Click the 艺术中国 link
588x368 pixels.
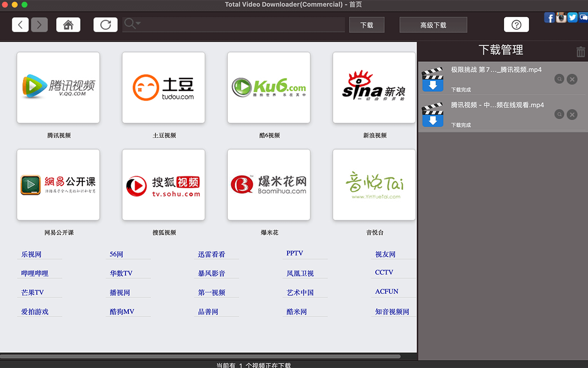[300, 292]
